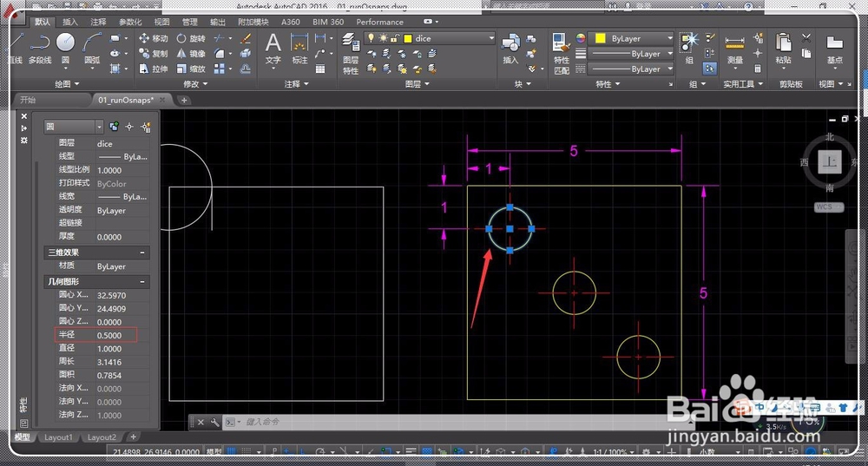Switch to the Layout2 tab

coord(102,437)
